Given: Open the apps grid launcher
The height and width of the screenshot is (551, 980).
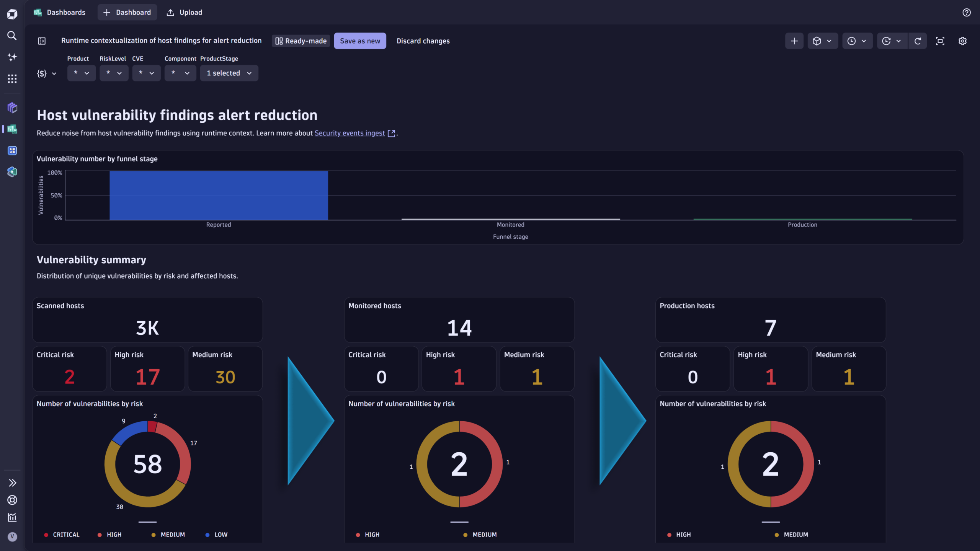Looking at the screenshot, I should (x=12, y=79).
